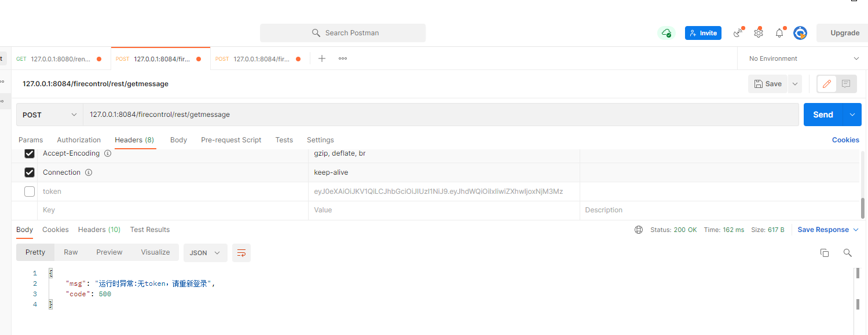
Task: Open the POST method dropdown
Action: coord(50,115)
